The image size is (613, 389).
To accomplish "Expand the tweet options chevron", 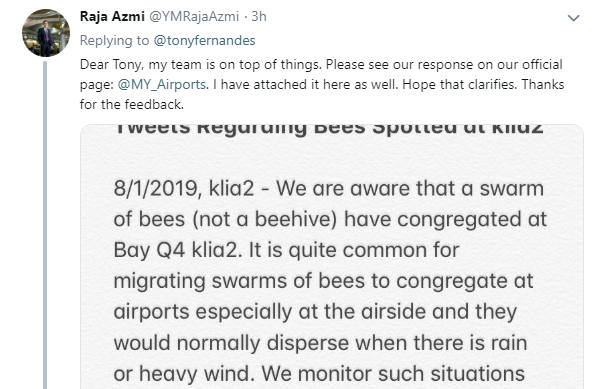I will coord(573,18).
